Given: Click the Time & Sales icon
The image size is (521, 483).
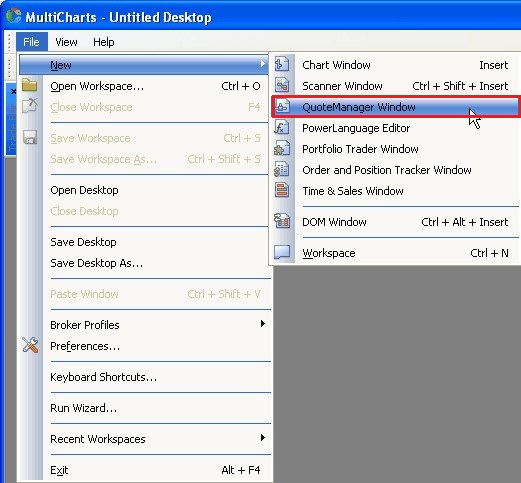Looking at the screenshot, I should (x=282, y=190).
